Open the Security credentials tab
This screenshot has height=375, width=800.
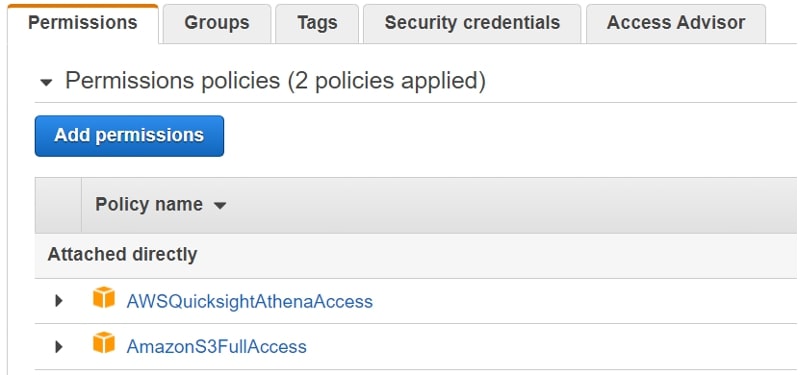click(472, 23)
